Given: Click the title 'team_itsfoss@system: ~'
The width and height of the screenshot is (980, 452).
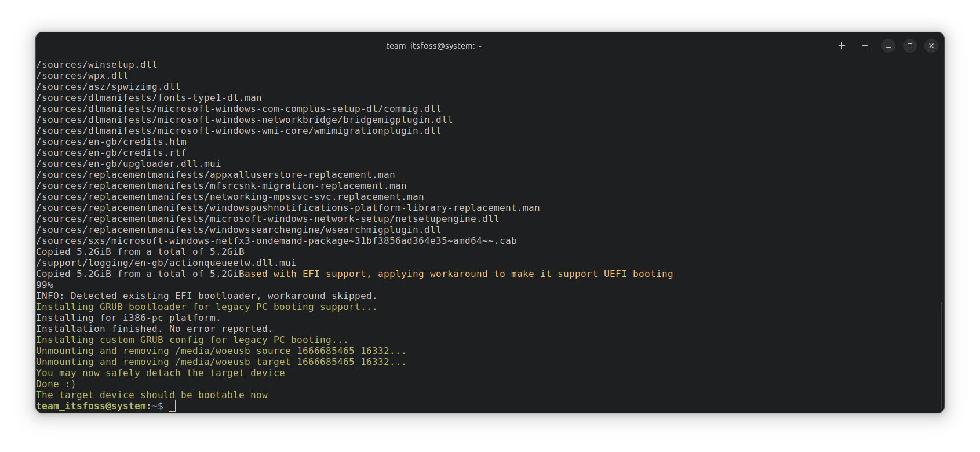Looking at the screenshot, I should [x=433, y=45].
